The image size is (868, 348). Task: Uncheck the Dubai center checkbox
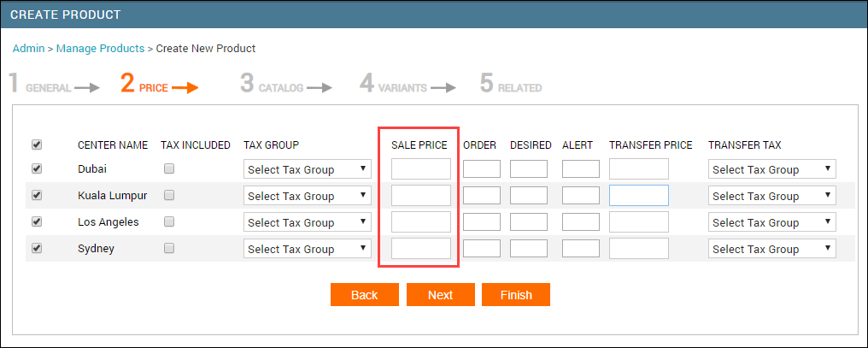point(37,169)
